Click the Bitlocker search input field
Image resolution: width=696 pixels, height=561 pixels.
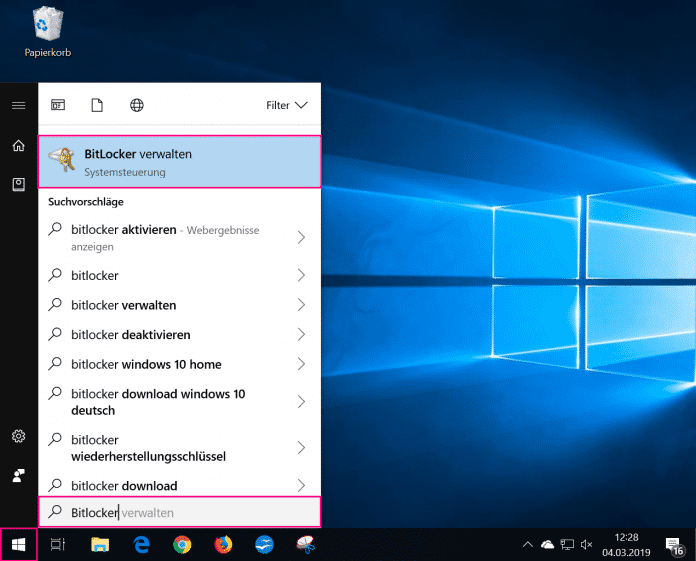180,512
